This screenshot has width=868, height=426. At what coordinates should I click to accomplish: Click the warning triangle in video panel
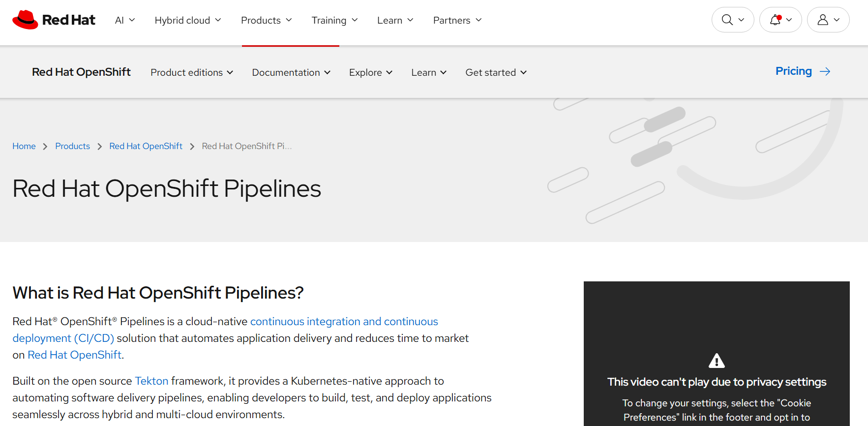point(717,361)
